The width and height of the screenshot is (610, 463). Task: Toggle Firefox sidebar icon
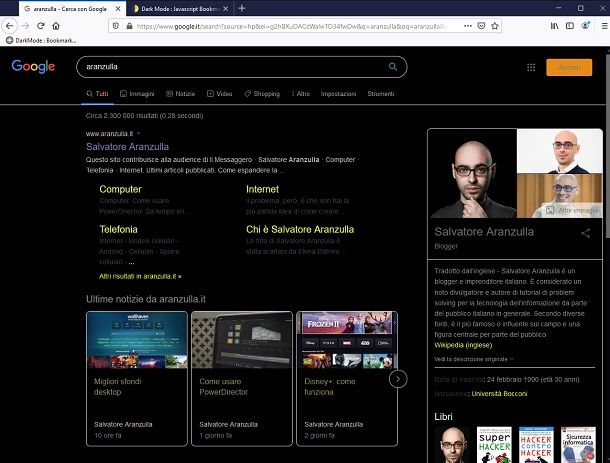pyautogui.click(x=570, y=26)
